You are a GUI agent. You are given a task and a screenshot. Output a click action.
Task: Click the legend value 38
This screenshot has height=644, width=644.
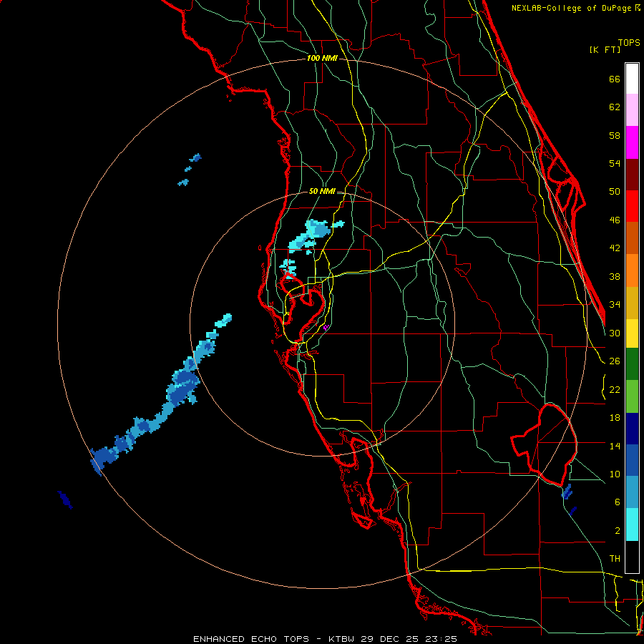tap(615, 276)
